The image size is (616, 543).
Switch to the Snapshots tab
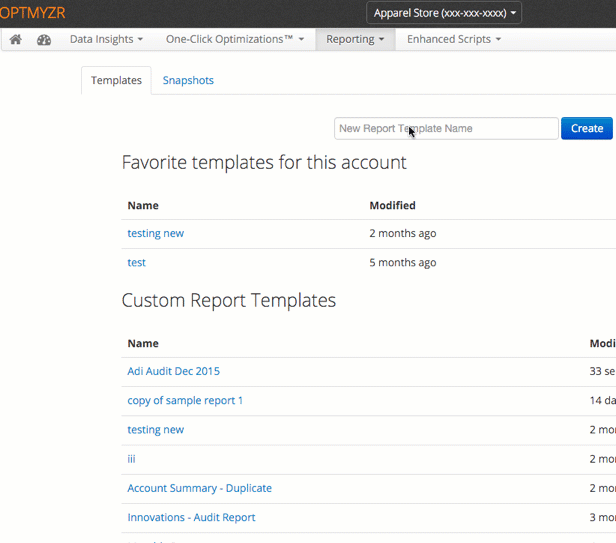point(188,81)
